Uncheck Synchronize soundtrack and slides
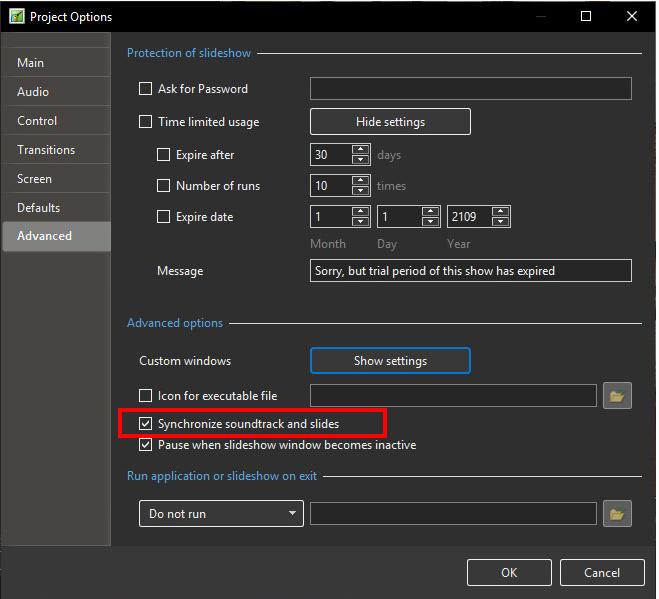This screenshot has height=599, width=659. tap(145, 424)
